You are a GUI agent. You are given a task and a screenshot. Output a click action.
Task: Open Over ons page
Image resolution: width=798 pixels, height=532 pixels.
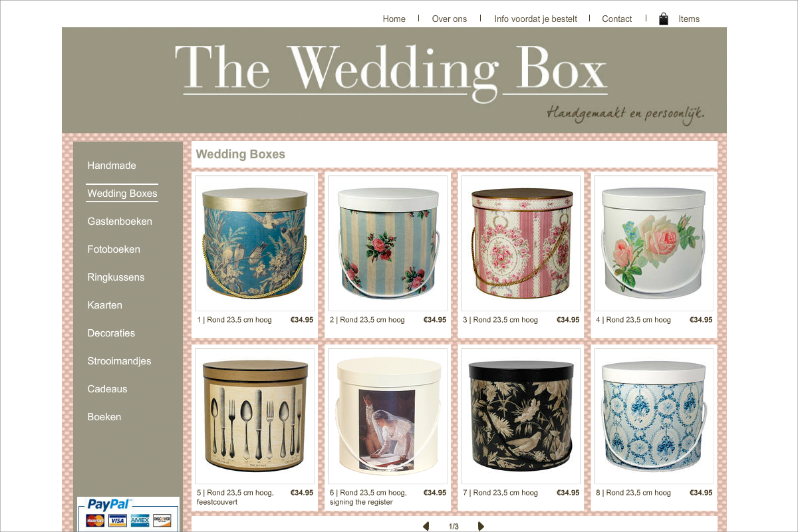point(450,19)
